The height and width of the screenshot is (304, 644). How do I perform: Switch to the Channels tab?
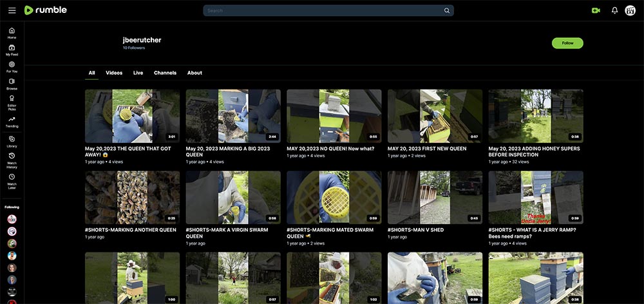pos(165,73)
